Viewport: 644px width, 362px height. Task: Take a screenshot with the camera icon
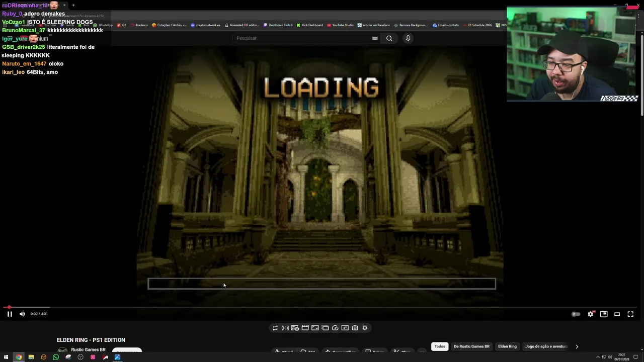click(355, 328)
